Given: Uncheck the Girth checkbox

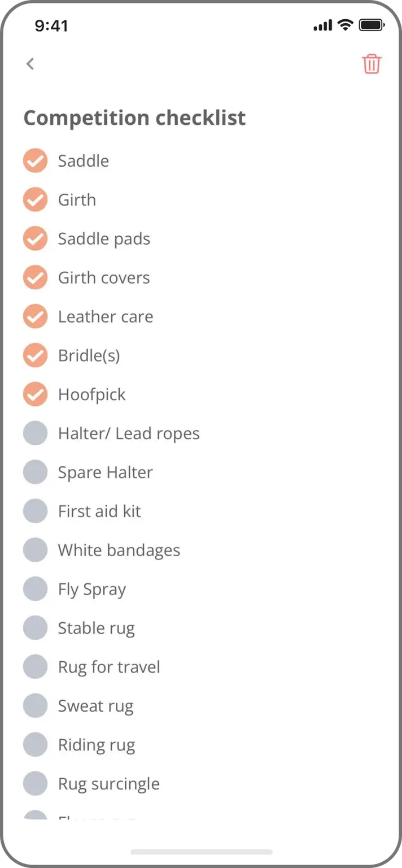Looking at the screenshot, I should (35, 199).
